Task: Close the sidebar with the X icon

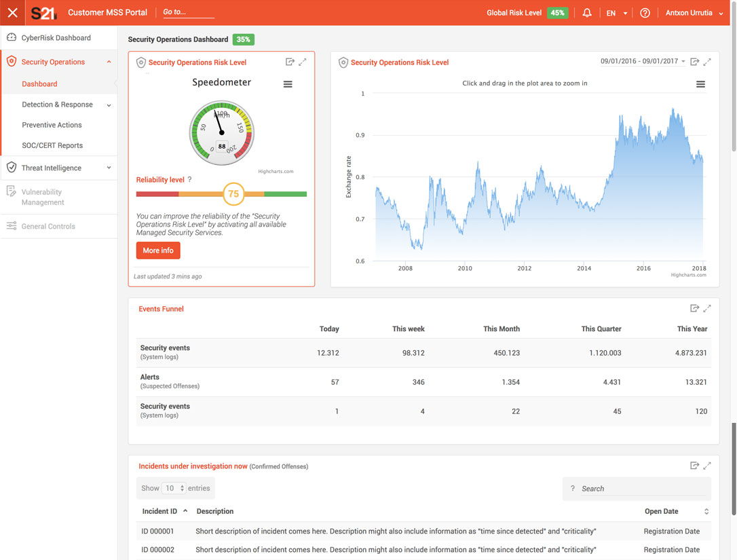Action: [12, 13]
